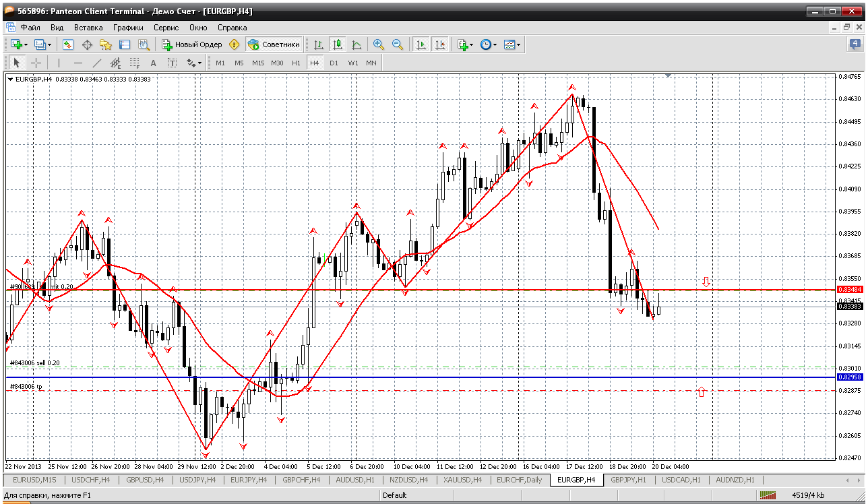Viewport: 868px width, 504px height.
Task: Open the Navigator star-folder icon
Action: tap(106, 44)
